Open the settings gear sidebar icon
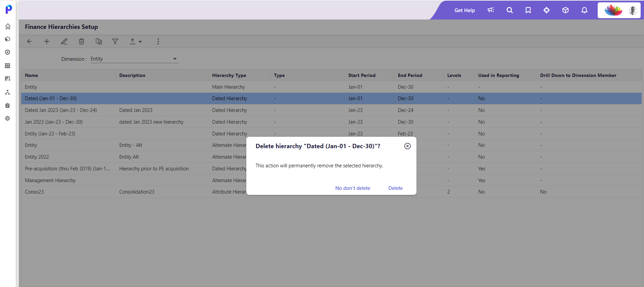Screen dimensions: 644x287 point(8,119)
